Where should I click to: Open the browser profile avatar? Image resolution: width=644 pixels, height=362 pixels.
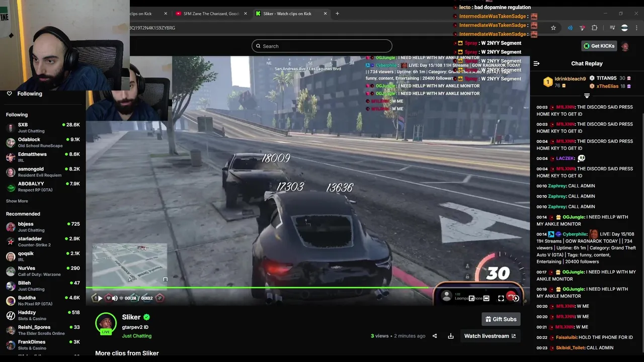[624, 28]
